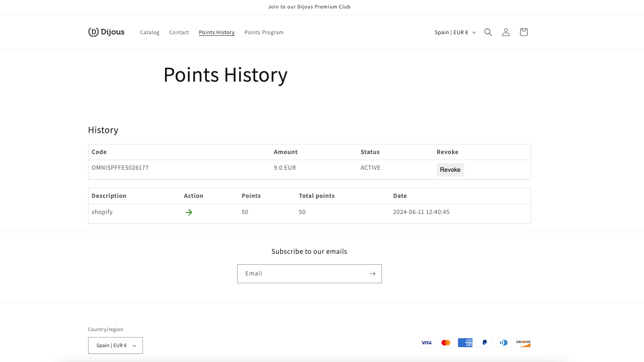The image size is (644, 362).
Task: Click the Visa payment icon
Action: tap(426, 343)
